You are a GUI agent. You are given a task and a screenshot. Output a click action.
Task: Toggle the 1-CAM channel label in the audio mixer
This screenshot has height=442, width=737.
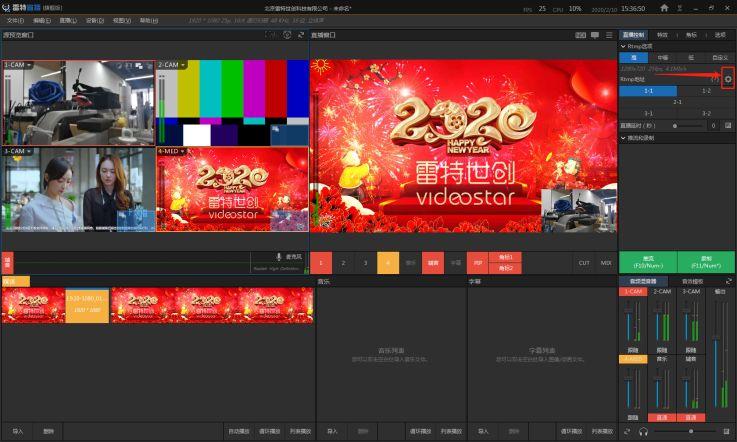[x=633, y=292]
